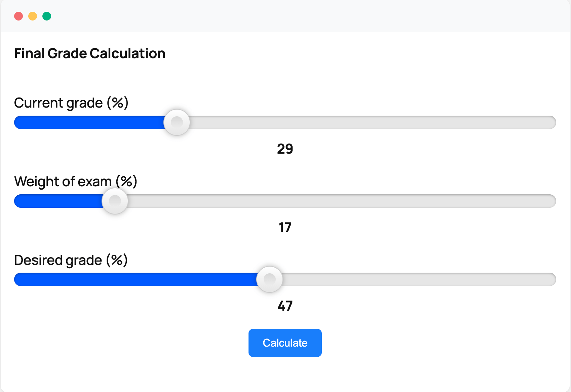The height and width of the screenshot is (392, 571).
Task: Click the gray unfilled part of Desired grade slider
Action: (419, 279)
